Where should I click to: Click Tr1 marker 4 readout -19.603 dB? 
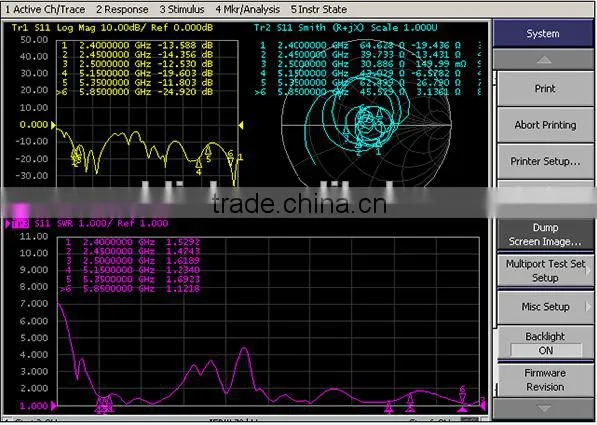point(138,73)
